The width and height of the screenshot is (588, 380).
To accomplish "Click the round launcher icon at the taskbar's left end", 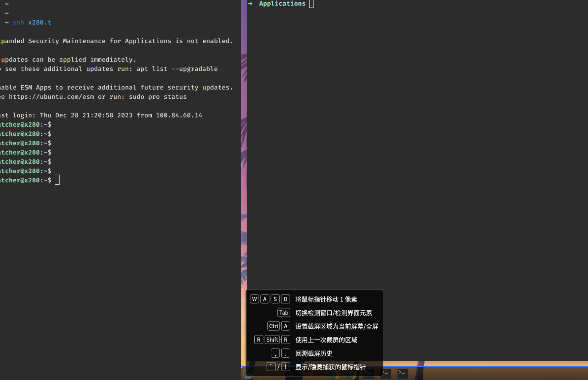I will coord(249,374).
